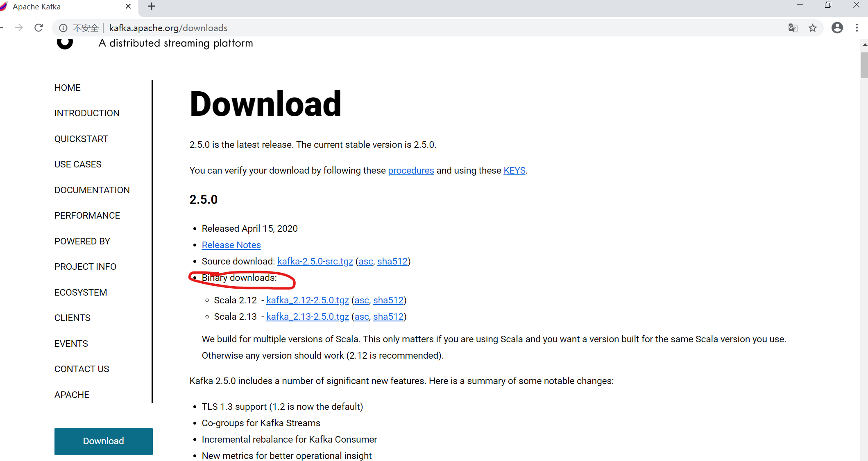
Task: Bookmark this page with the star icon
Action: pyautogui.click(x=813, y=28)
